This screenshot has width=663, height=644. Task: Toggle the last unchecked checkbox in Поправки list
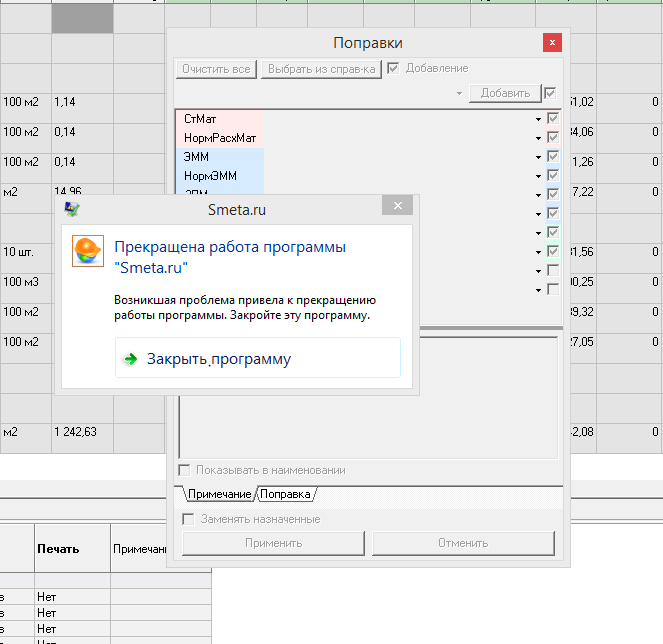[553, 289]
